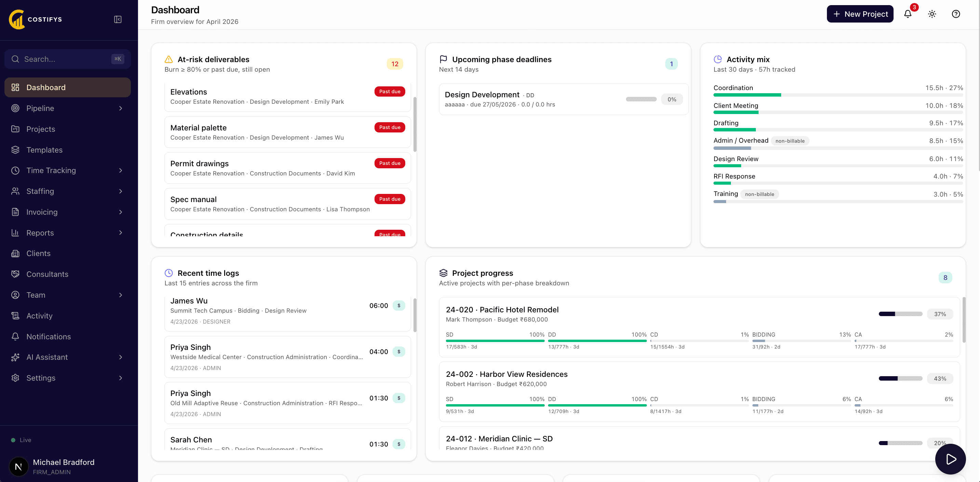Image resolution: width=980 pixels, height=482 pixels.
Task: Expand the Time Tracking chevron
Action: click(x=121, y=170)
